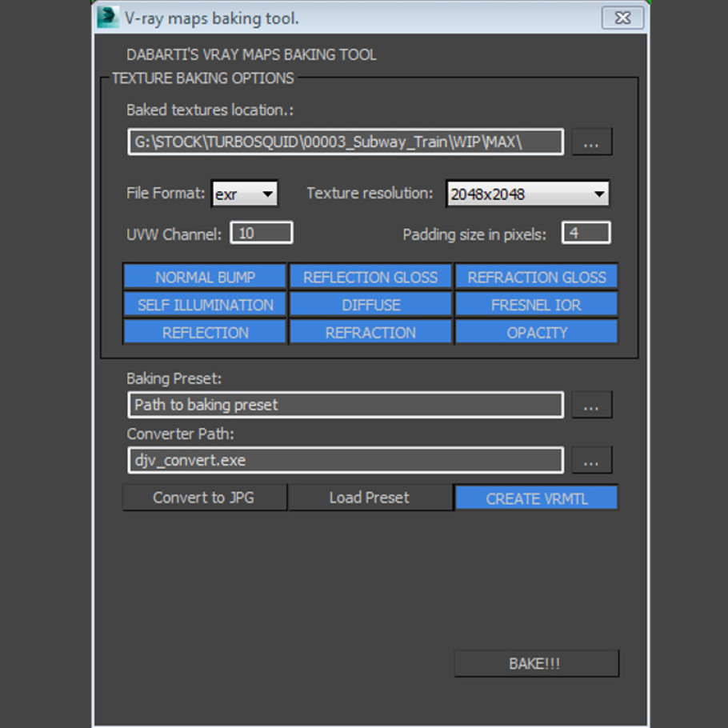Click the "File Format:" label
This screenshot has height=728, width=728.
point(166,193)
